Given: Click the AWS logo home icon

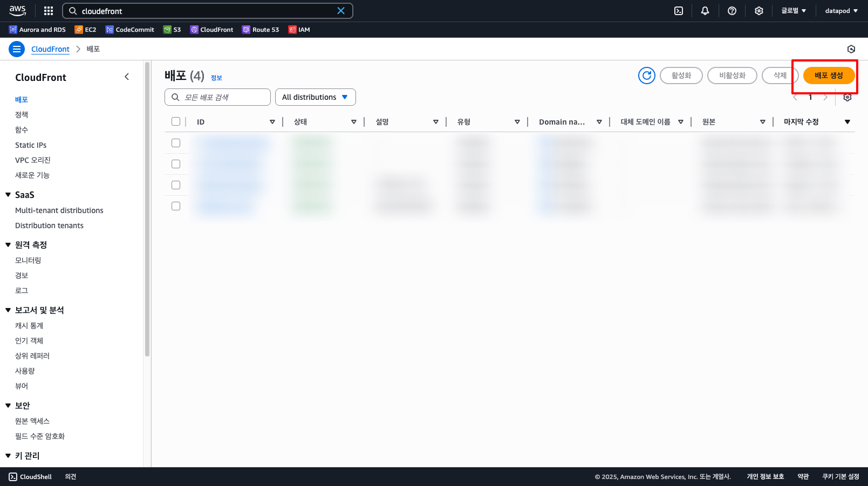Looking at the screenshot, I should (x=17, y=10).
